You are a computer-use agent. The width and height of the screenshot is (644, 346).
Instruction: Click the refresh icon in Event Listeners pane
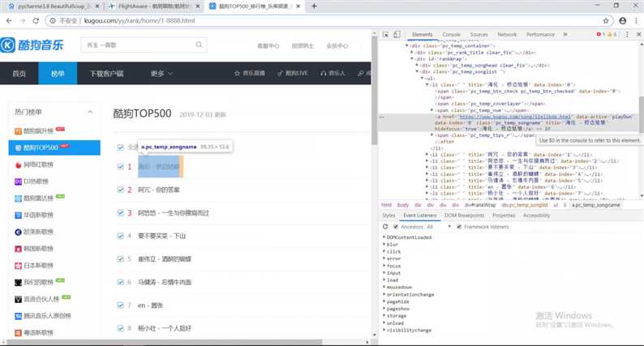(x=385, y=227)
